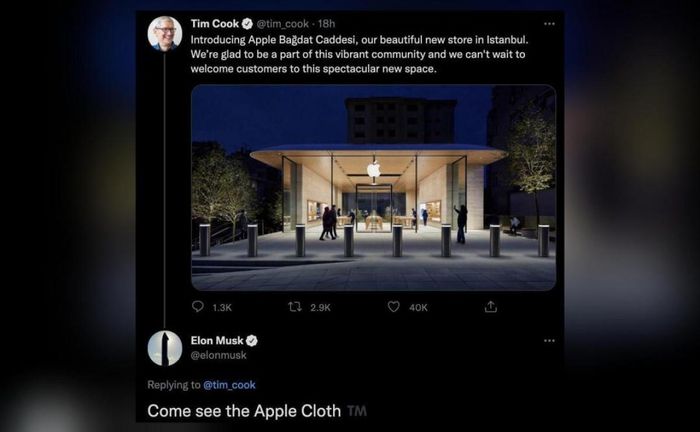Like the tweet with the heart icon

tap(393, 307)
